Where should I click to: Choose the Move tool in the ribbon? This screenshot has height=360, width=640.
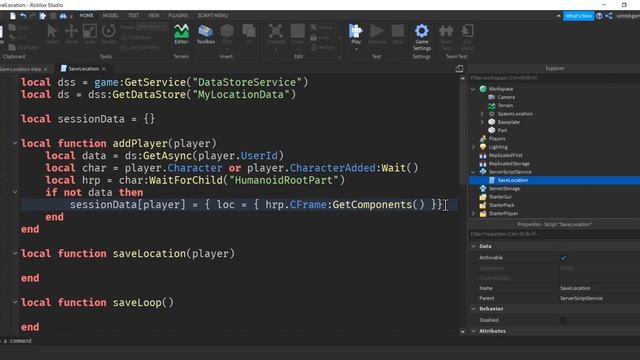coord(71,34)
